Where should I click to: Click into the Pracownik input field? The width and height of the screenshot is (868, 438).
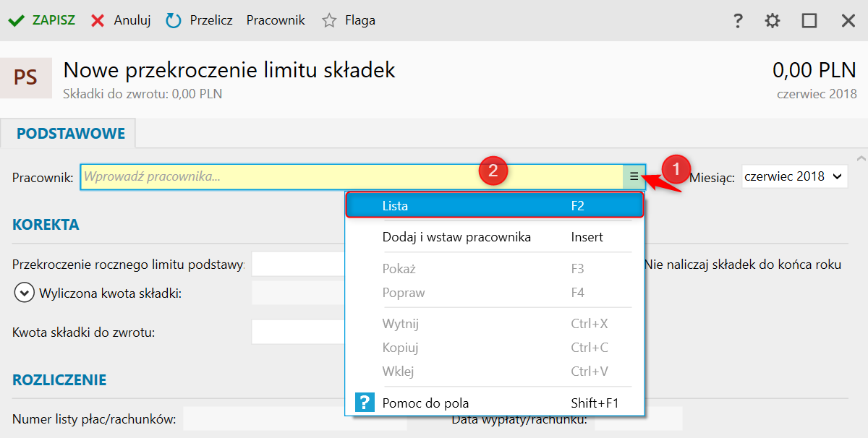pos(351,176)
